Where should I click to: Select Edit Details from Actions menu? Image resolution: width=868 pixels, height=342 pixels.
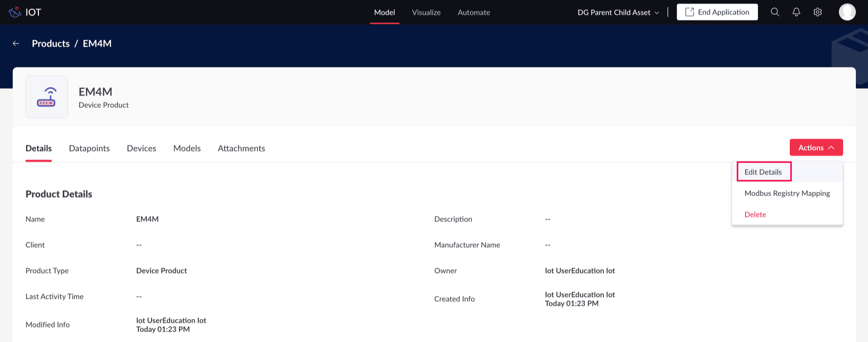763,172
